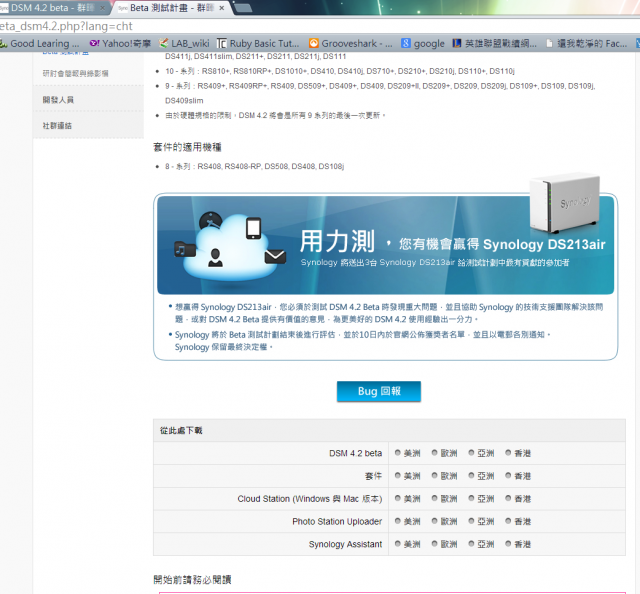Click the 用力測 DS213air promo banner
Viewport: 640px width, 594px height.
[385, 245]
